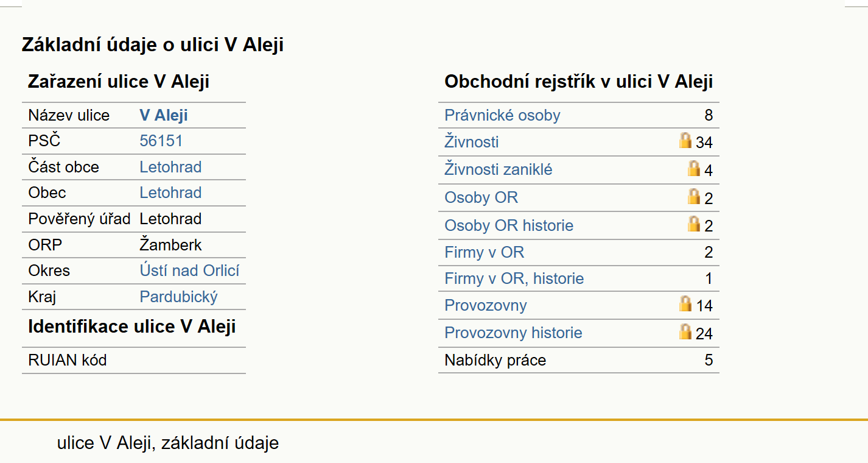Select the Živnosti zaniklé link
Screen dimensions: 868x463
499,169
